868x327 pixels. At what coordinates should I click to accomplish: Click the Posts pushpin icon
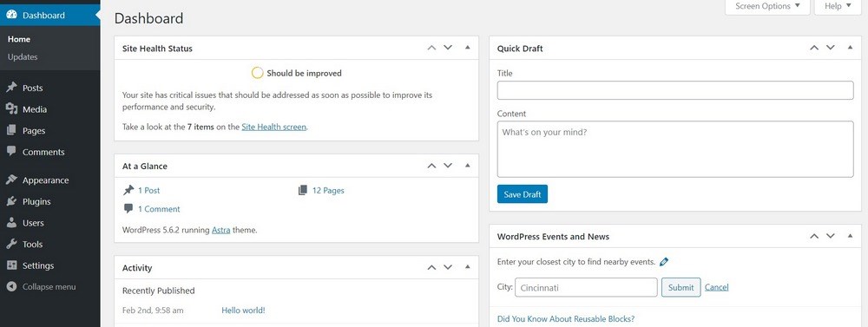(11, 88)
